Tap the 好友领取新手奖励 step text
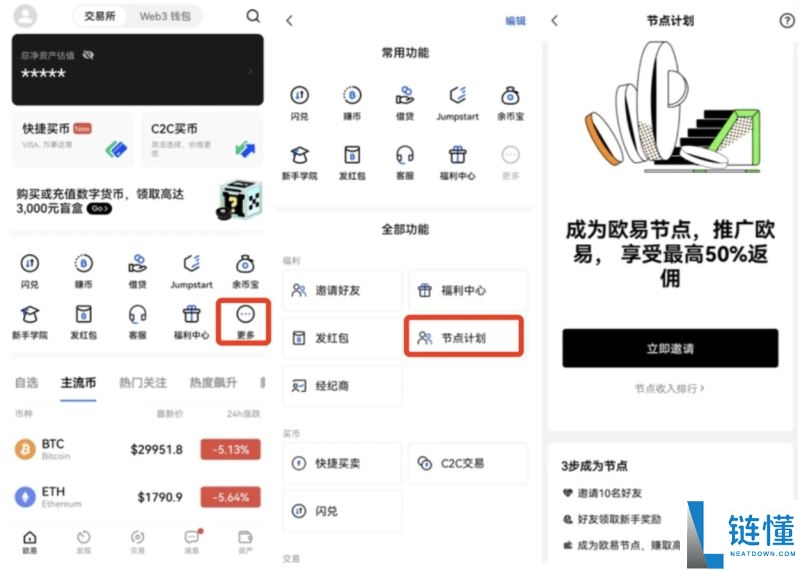The height and width of the screenshot is (570, 800). coord(619,519)
